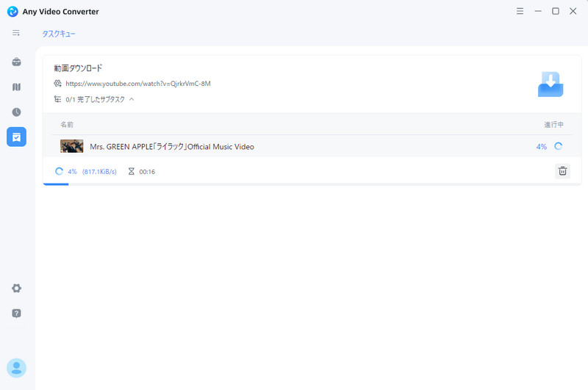Open the history clock icon in sidebar
This screenshot has height=390, width=588.
pyautogui.click(x=16, y=112)
